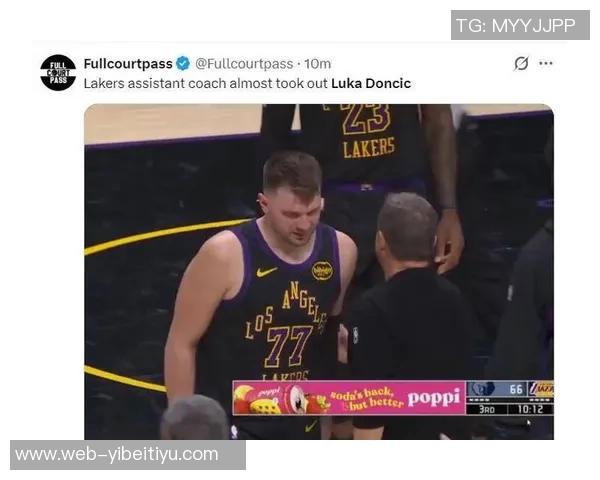Click the Lakers logo on the scoreboard
Image resolution: width=600 pixels, height=480 pixels.
coord(541,389)
